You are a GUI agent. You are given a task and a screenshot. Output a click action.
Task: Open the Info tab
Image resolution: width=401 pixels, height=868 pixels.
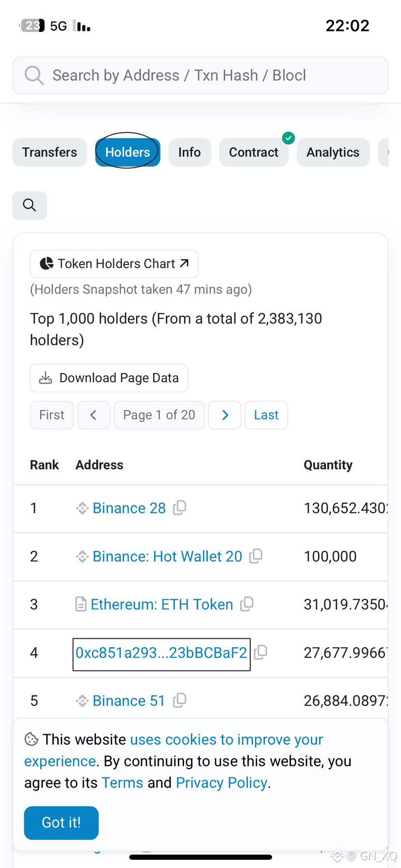[189, 152]
